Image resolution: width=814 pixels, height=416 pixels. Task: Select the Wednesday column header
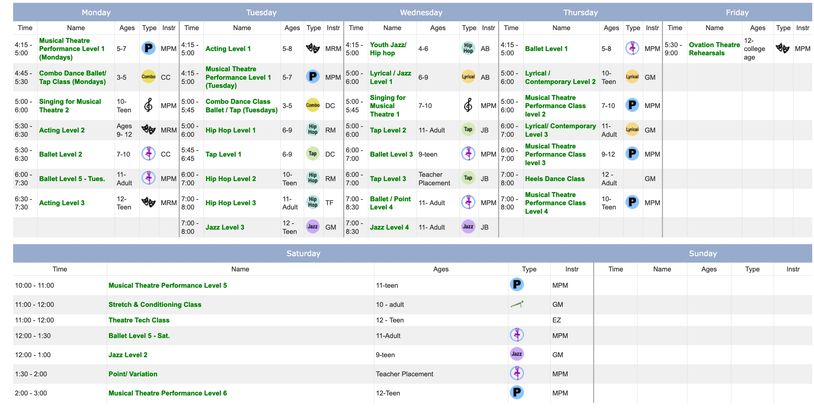(x=421, y=12)
